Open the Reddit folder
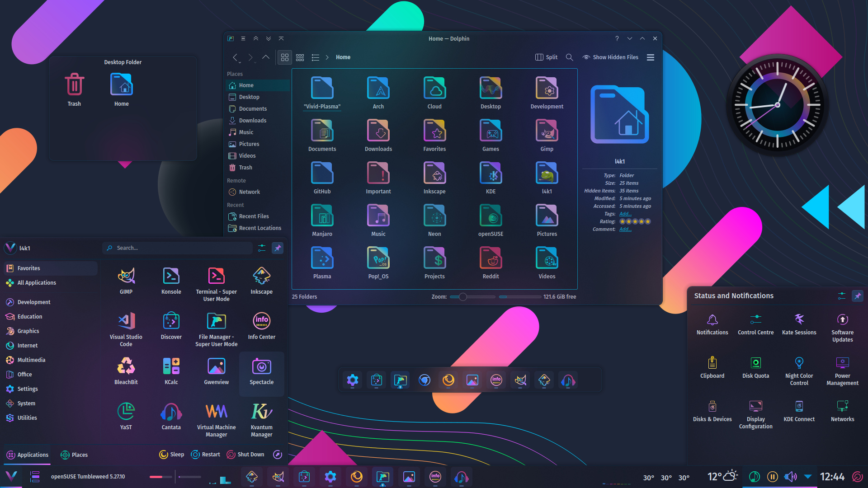 (x=491, y=263)
